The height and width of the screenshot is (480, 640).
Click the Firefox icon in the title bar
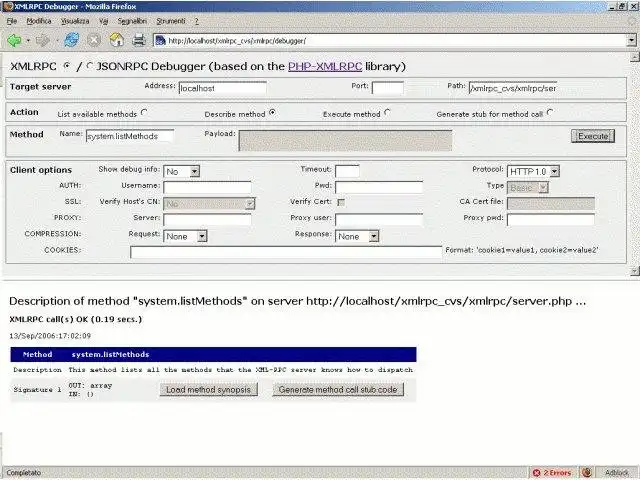pos(7,6)
